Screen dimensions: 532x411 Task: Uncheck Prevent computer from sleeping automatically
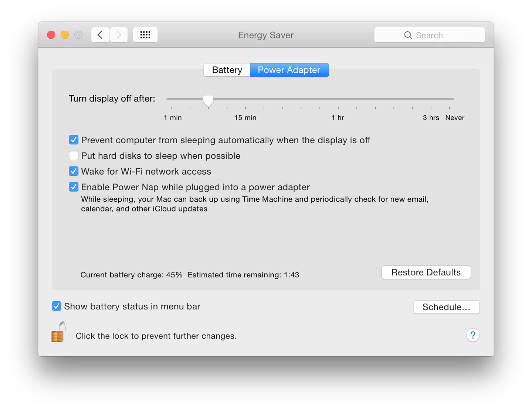(x=74, y=140)
